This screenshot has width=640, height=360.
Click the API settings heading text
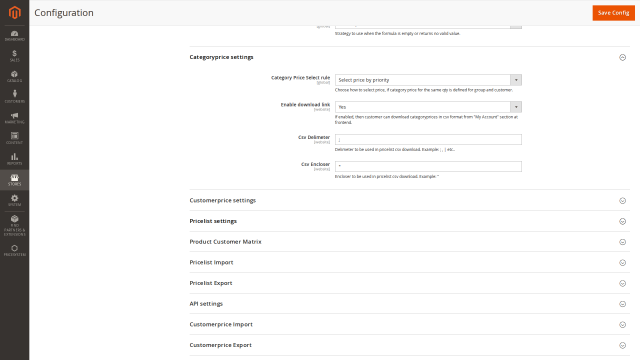(x=206, y=304)
